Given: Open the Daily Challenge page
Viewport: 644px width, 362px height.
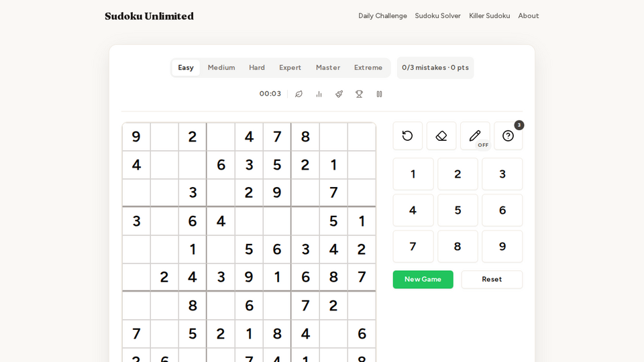Looking at the screenshot, I should point(382,15).
